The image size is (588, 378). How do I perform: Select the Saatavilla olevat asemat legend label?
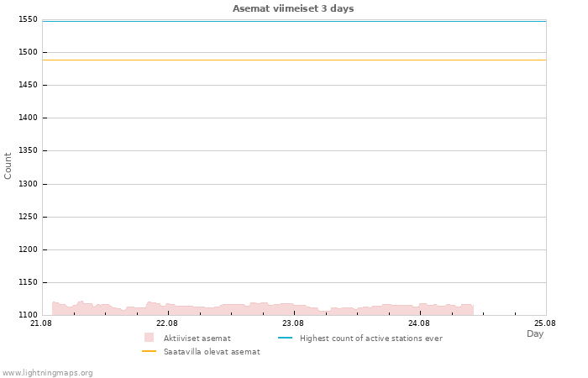[212, 352]
